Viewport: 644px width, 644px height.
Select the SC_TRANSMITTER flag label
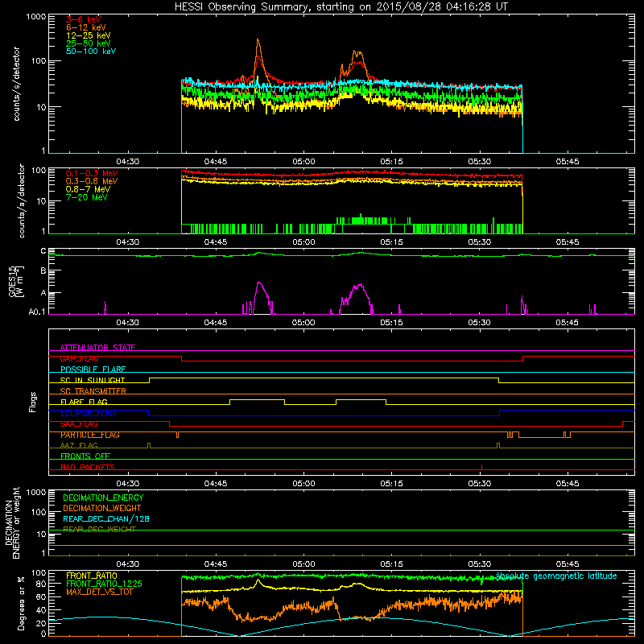click(93, 391)
